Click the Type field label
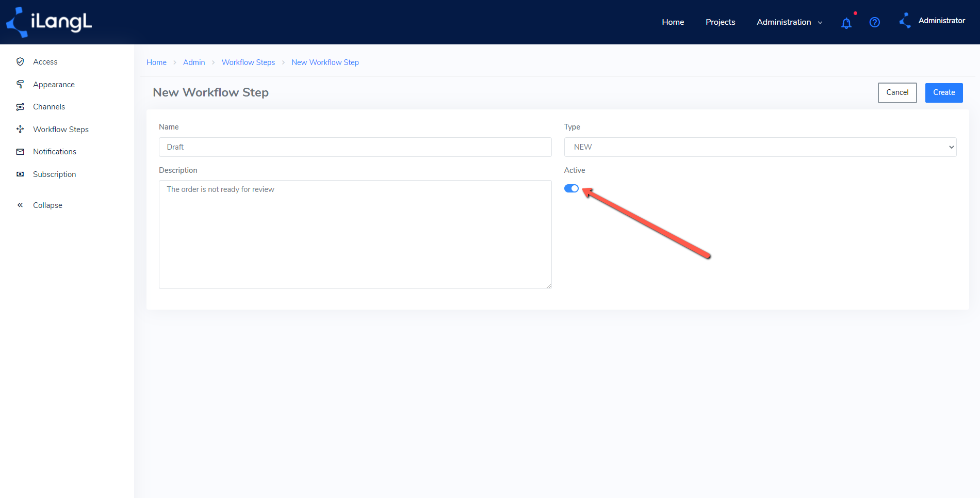 pos(572,127)
